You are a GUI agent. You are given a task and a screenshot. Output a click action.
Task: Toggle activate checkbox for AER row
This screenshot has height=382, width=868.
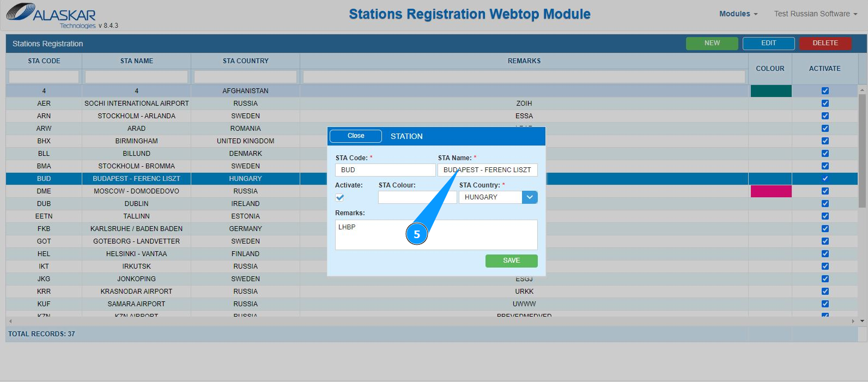pyautogui.click(x=825, y=104)
